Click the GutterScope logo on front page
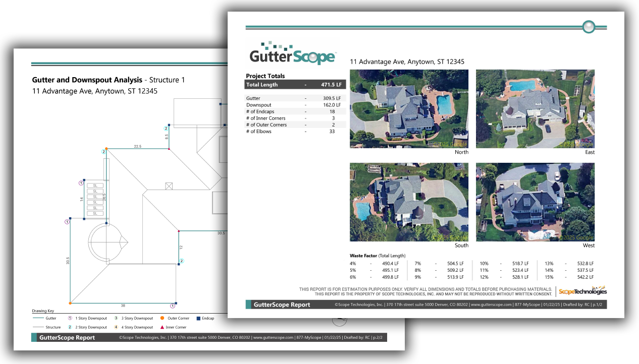 tap(293, 53)
